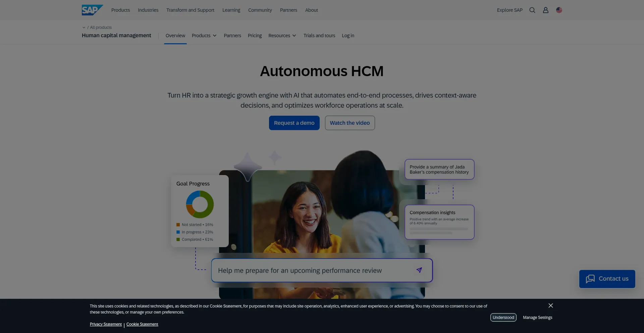The image size is (644, 333).
Task: Click the send arrow in the prompt box
Action: pyautogui.click(x=419, y=270)
